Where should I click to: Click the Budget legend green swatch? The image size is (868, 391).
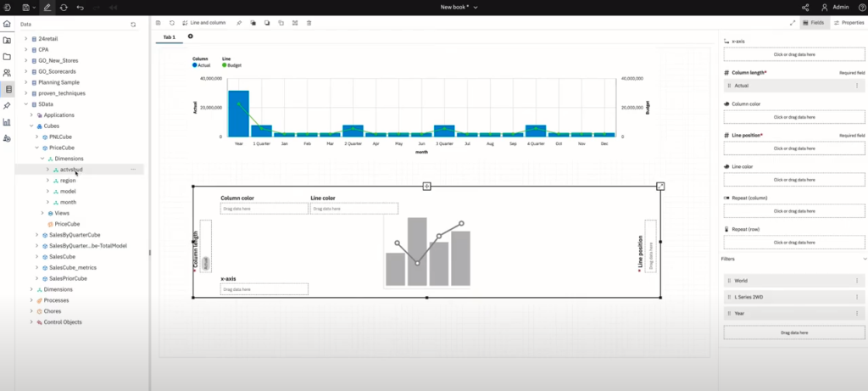pyautogui.click(x=224, y=65)
